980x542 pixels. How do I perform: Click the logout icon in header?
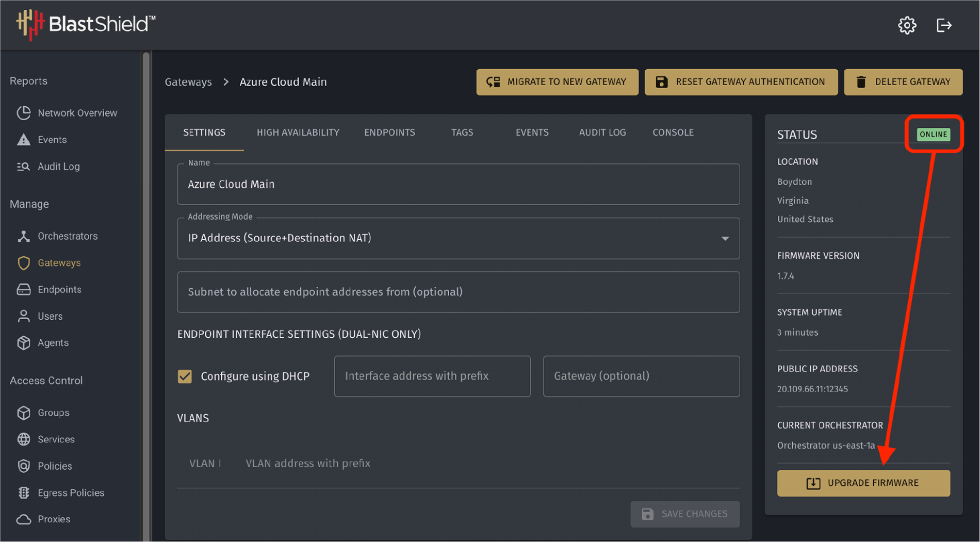click(944, 25)
